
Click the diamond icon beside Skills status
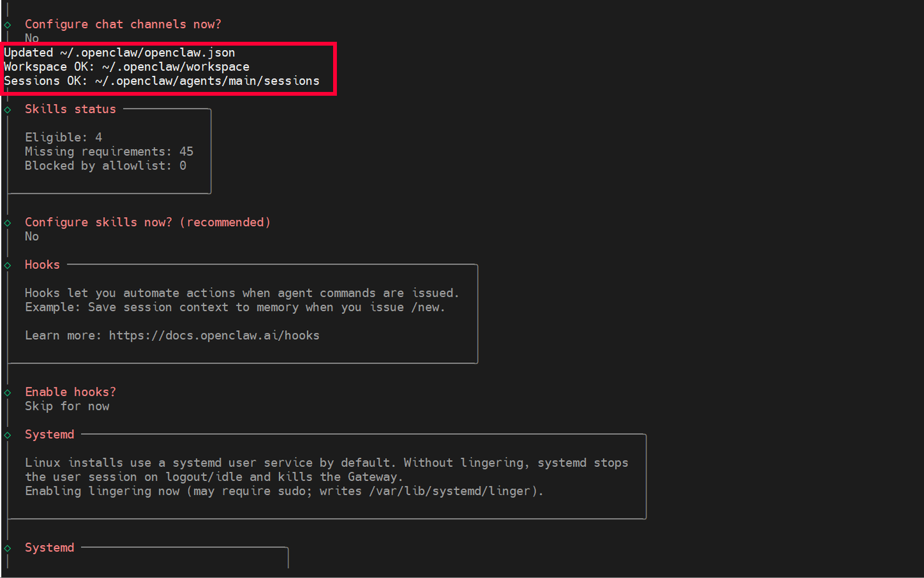pyautogui.click(x=6, y=109)
